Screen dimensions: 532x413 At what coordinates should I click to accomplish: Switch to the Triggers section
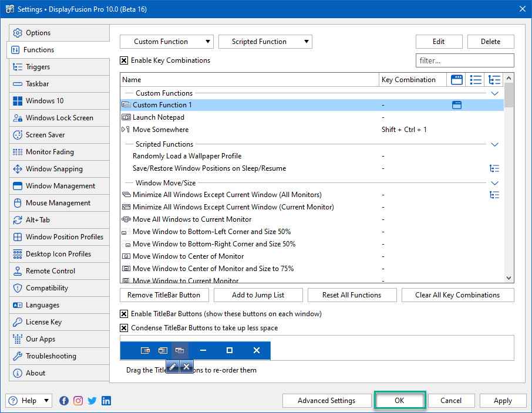click(x=59, y=67)
